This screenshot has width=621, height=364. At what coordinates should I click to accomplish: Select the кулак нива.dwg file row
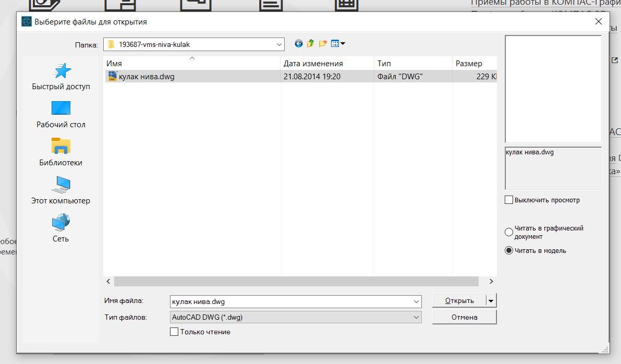301,77
